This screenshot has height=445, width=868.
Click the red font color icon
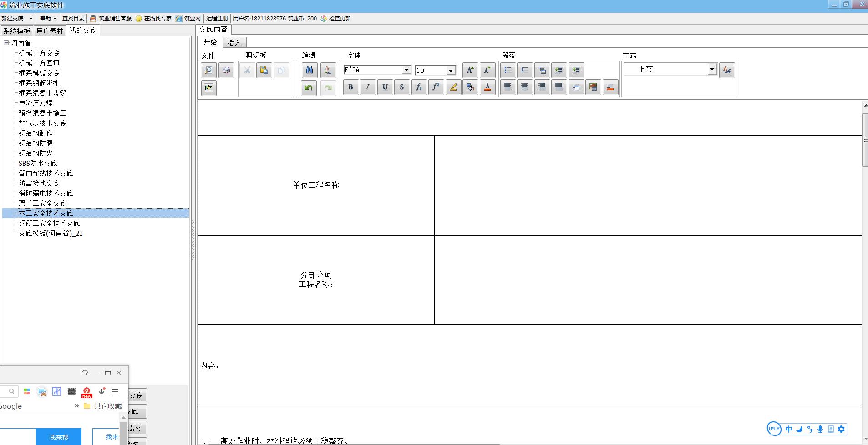pyautogui.click(x=487, y=87)
